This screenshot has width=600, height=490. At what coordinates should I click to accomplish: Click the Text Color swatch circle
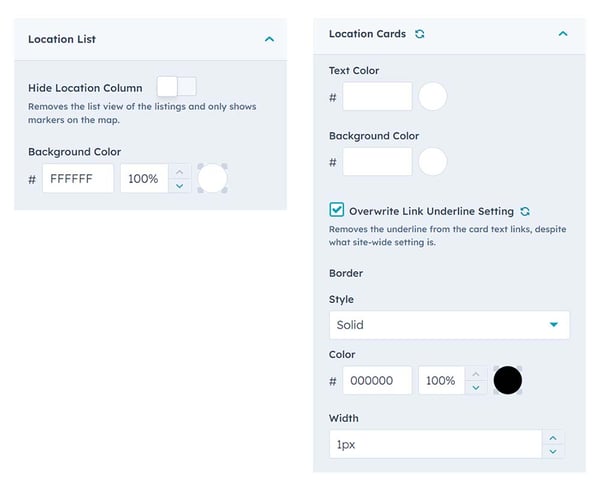[x=432, y=97]
